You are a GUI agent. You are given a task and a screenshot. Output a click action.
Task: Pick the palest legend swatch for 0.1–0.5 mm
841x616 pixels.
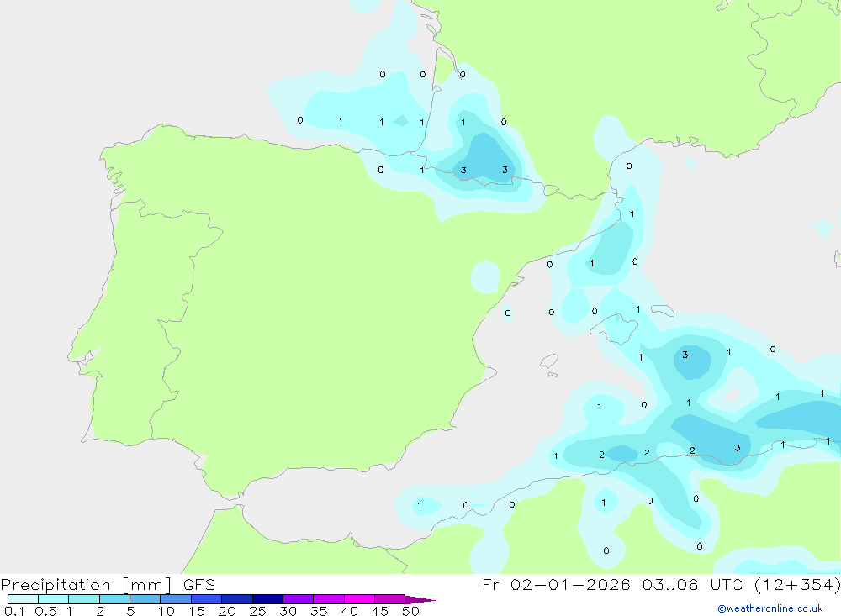coord(23,599)
